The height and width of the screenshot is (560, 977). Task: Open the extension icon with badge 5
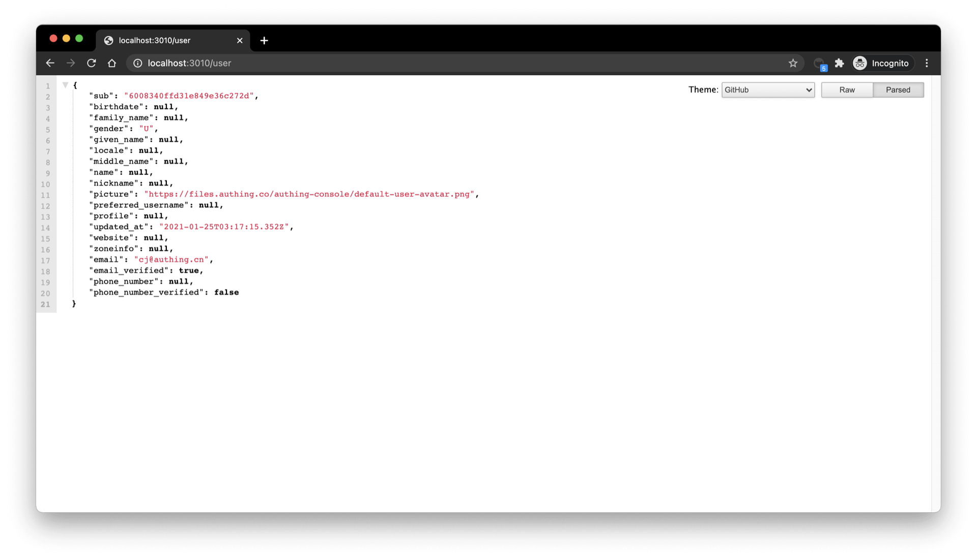pyautogui.click(x=819, y=64)
